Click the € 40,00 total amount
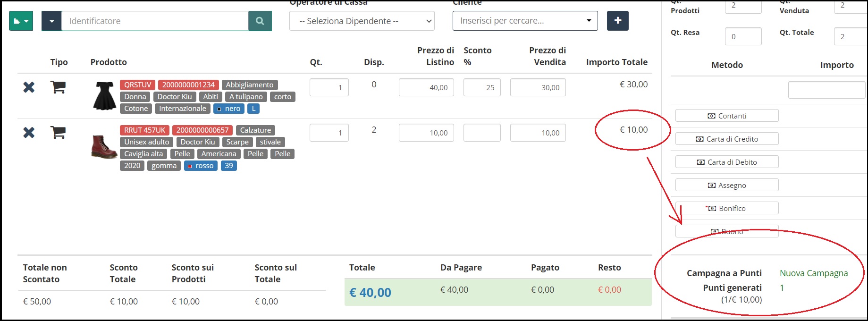Image resolution: width=868 pixels, height=321 pixels. [x=370, y=293]
